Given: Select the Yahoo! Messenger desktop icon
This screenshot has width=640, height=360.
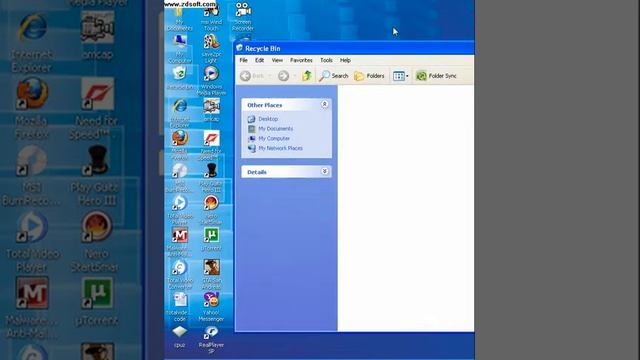Looking at the screenshot, I should pos(211,307).
